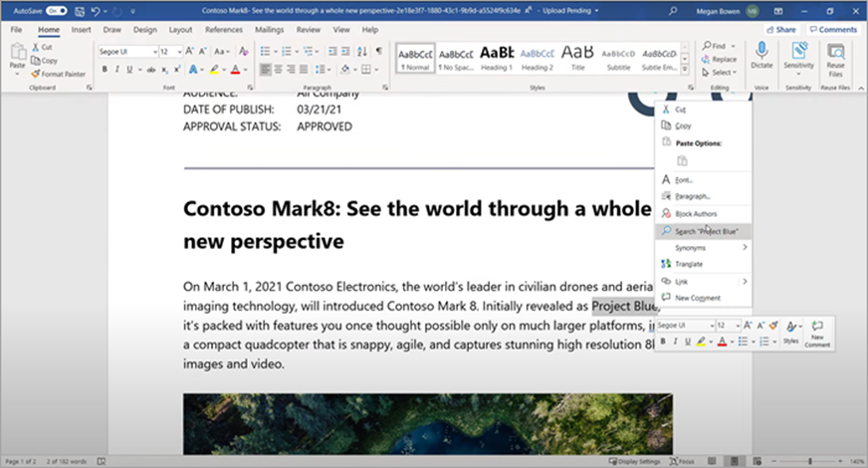Open the search magnifier in title bar
The image size is (868, 468).
click(x=673, y=11)
